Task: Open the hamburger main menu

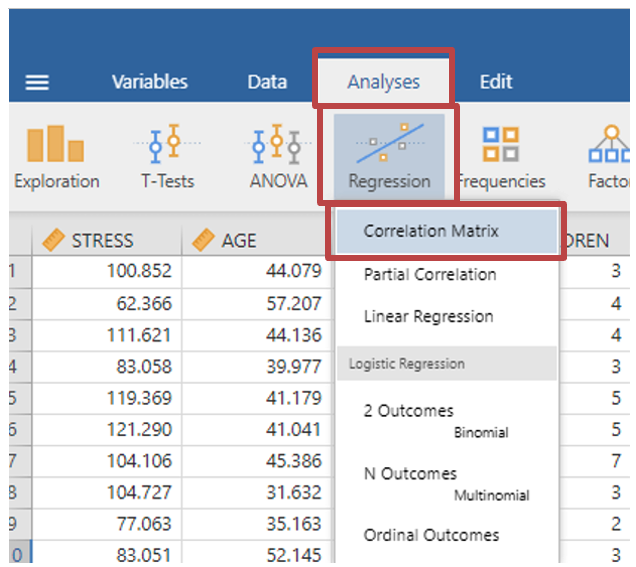Action: click(x=37, y=83)
